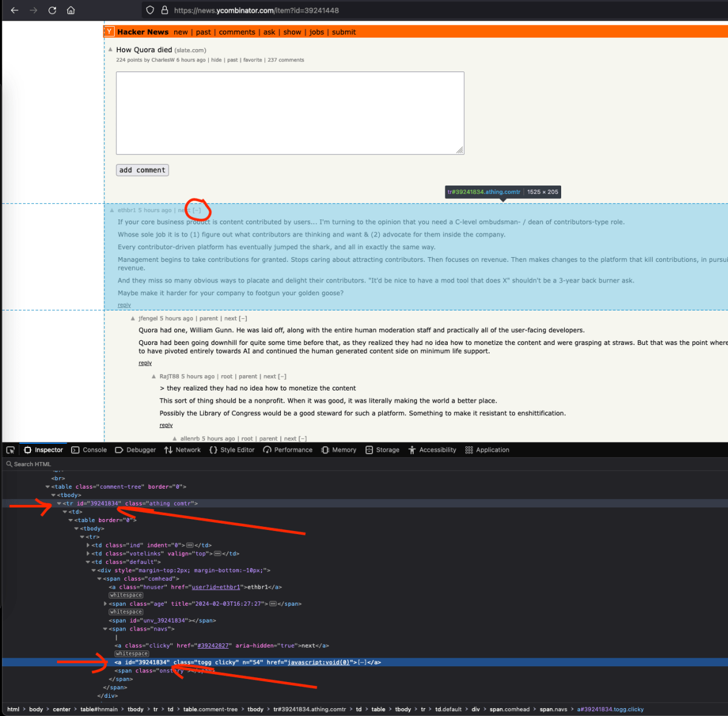The height and width of the screenshot is (716, 728).
Task: Go to the new page in header
Action: [181, 32]
